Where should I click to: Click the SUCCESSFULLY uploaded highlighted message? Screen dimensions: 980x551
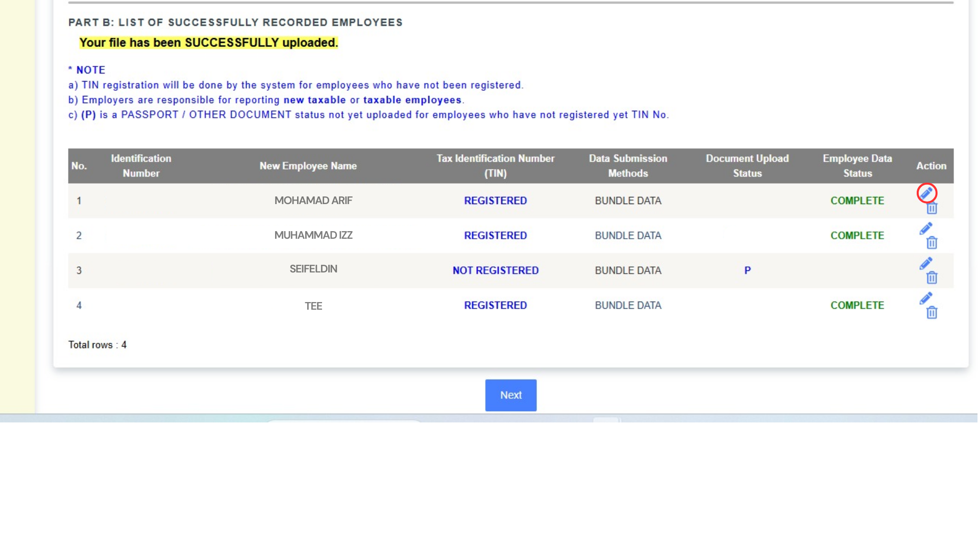click(x=208, y=43)
